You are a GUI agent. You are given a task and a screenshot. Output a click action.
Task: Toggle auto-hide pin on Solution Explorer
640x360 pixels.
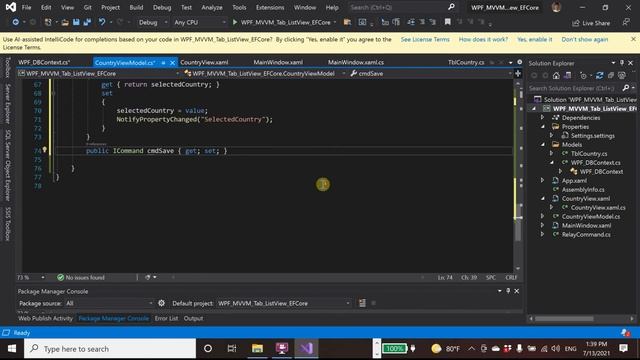tap(622, 63)
